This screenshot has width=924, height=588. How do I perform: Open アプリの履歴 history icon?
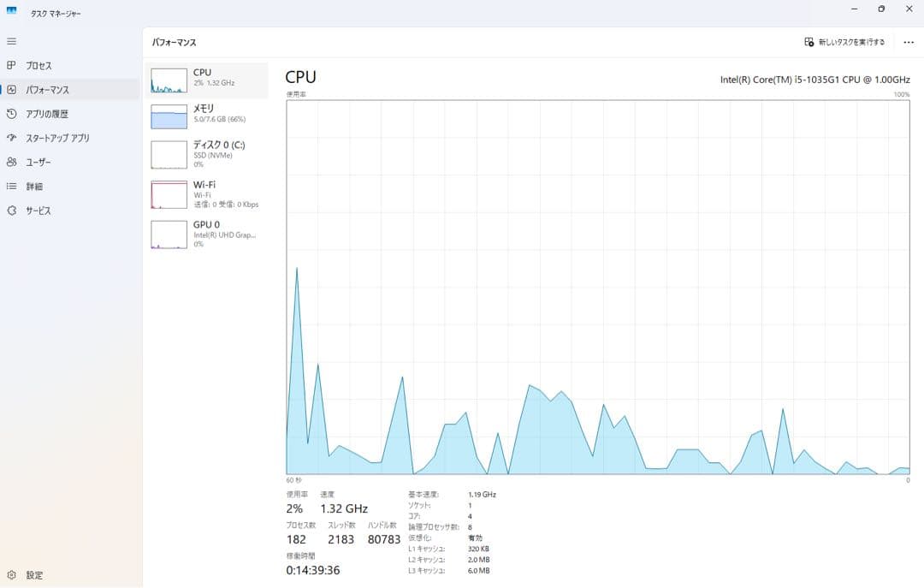[11, 114]
